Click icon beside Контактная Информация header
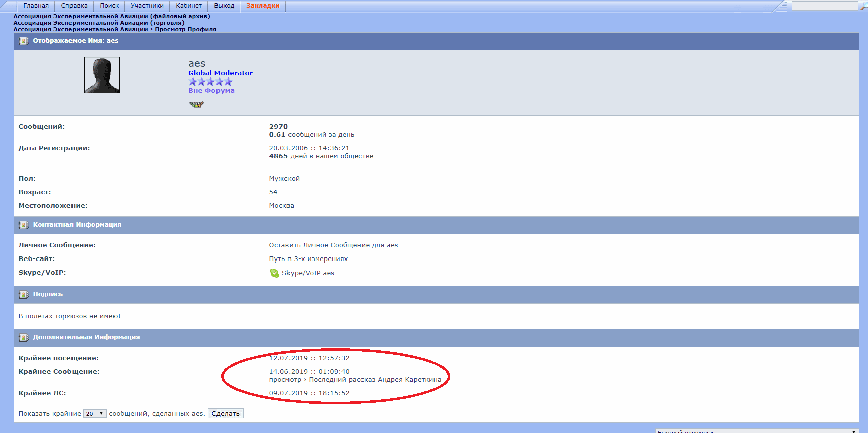Screen dimensions: 868x433 (x=23, y=225)
